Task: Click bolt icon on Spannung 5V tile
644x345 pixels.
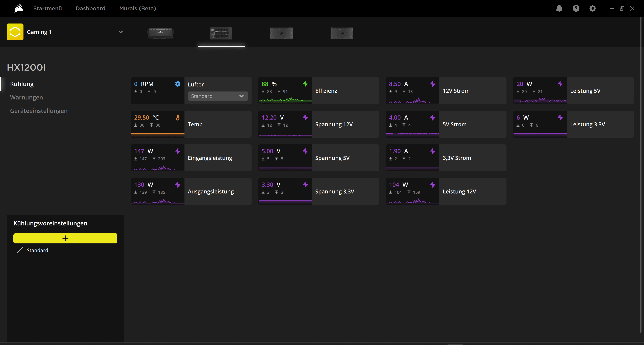Action: tap(305, 151)
